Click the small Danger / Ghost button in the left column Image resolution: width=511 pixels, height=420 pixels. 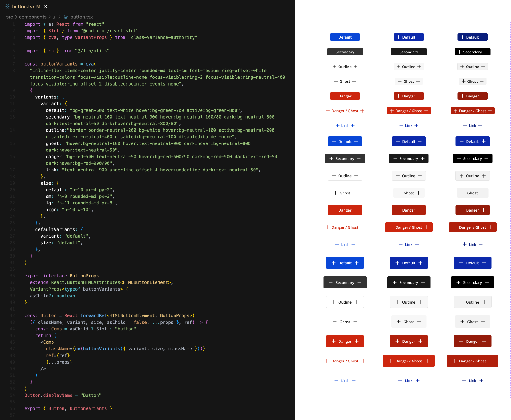(x=345, y=111)
